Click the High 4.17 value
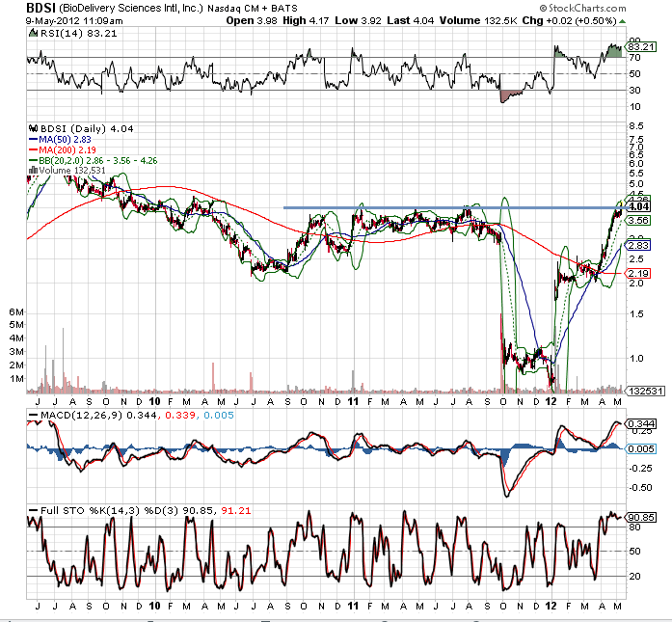This screenshot has height=622, width=672. (306, 20)
